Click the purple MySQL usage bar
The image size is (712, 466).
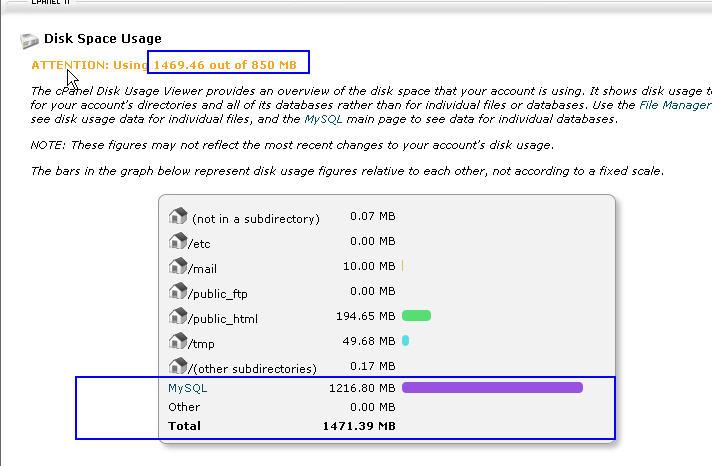pos(492,388)
